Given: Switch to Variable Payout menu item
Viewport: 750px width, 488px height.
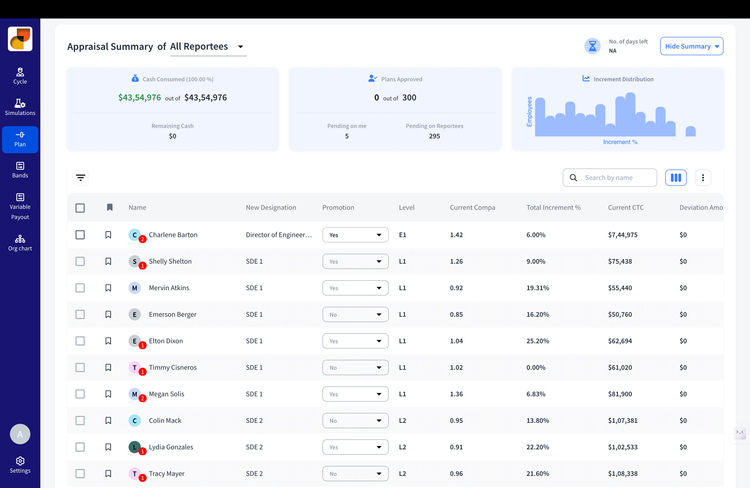Looking at the screenshot, I should coord(20,206).
